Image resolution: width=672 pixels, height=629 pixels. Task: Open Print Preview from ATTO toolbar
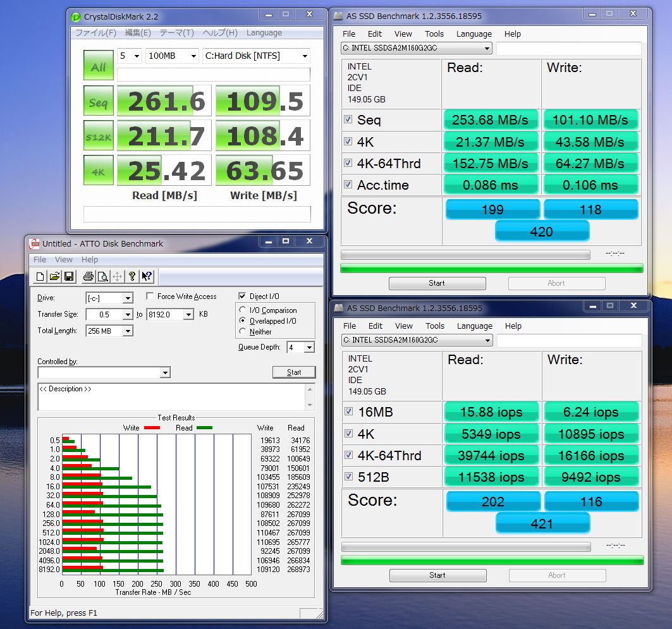[x=103, y=276]
